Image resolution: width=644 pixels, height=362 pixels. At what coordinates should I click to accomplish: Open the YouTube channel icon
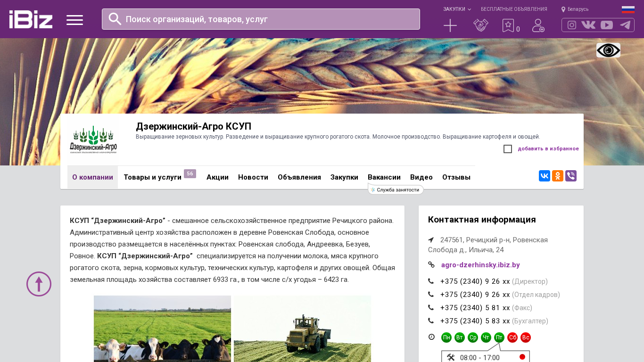[x=607, y=25]
